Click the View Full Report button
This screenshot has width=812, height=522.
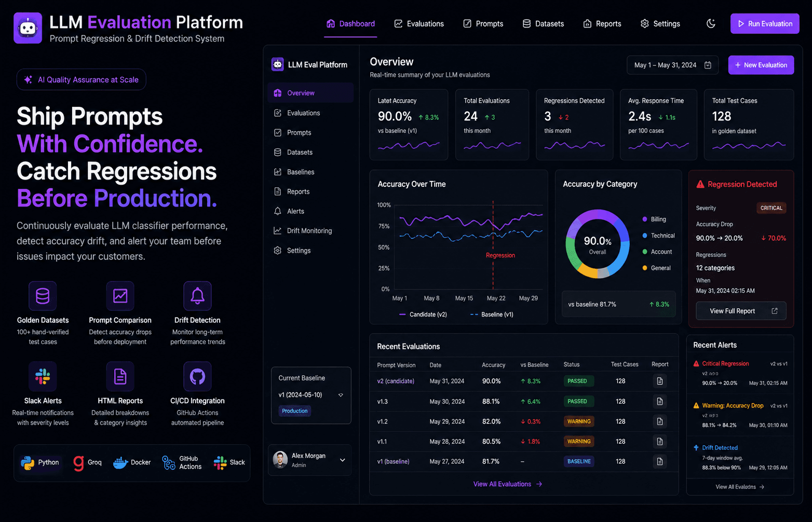tap(741, 311)
